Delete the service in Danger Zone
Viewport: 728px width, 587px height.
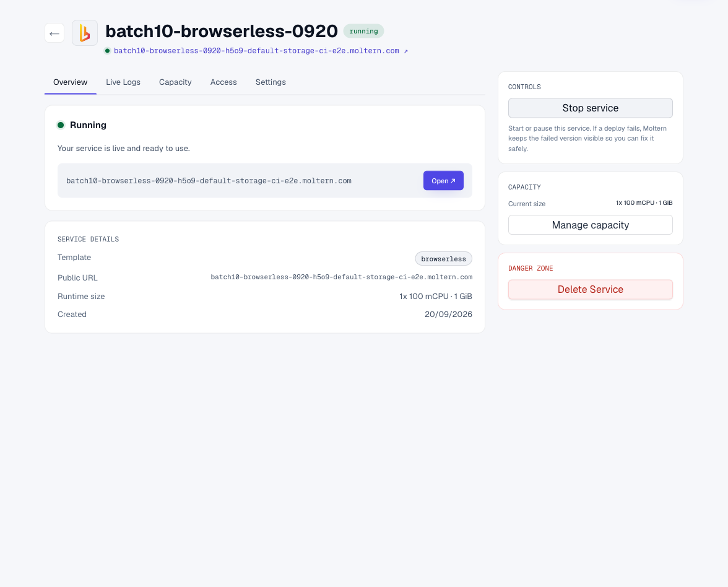pyautogui.click(x=590, y=289)
